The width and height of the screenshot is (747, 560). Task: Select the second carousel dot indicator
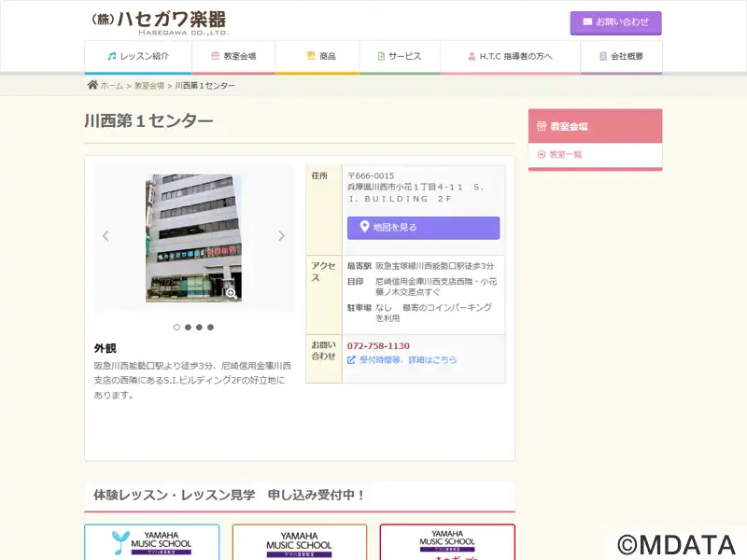pos(188,328)
